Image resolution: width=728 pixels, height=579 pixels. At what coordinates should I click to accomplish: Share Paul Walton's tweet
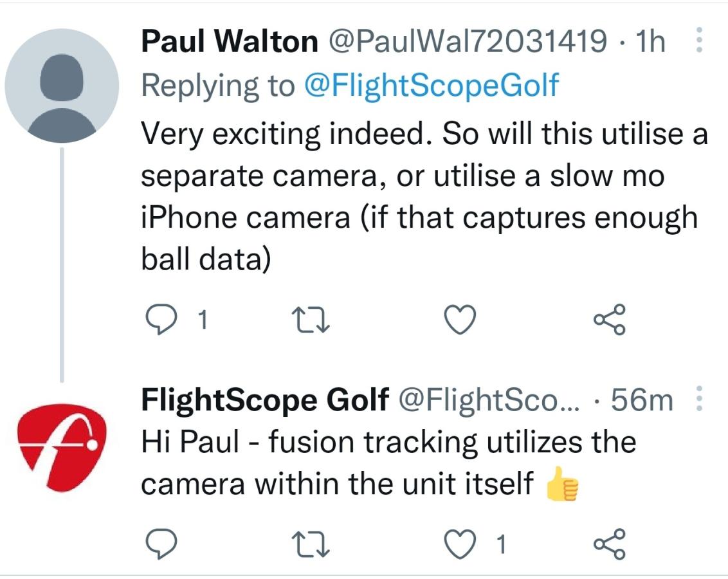point(609,320)
